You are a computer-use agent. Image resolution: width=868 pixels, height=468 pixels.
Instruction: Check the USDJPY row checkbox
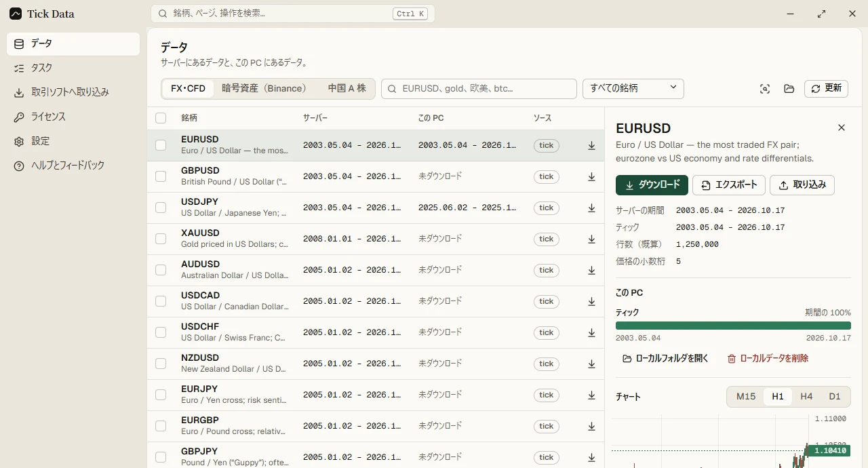(x=161, y=208)
